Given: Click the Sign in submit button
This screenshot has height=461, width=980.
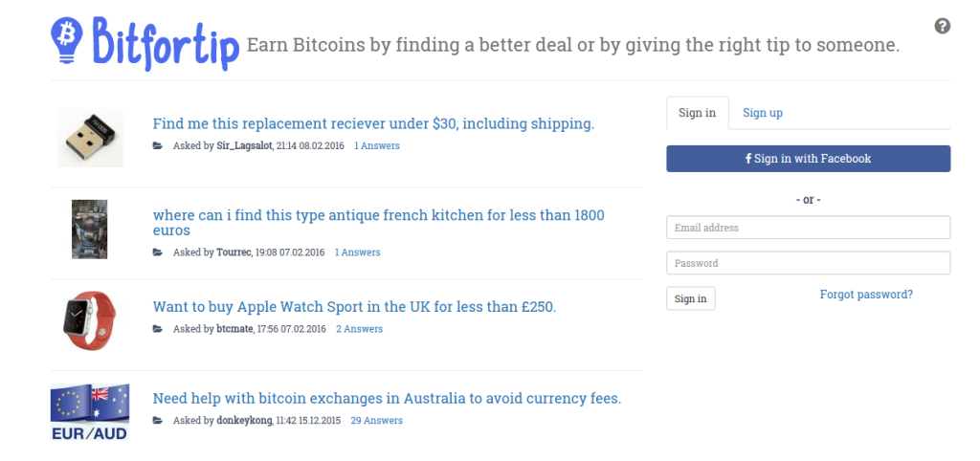Looking at the screenshot, I should pos(691,298).
